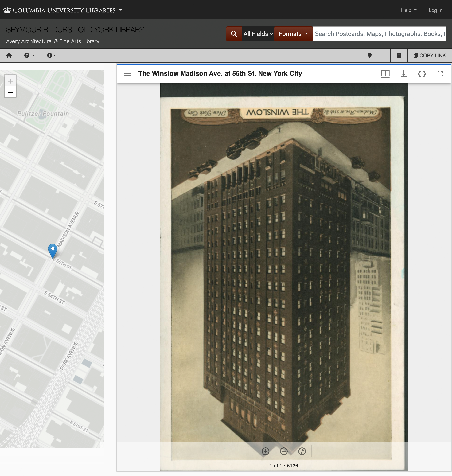Expand the Formats dropdown
Screen dimensions: 452x476
(293, 34)
